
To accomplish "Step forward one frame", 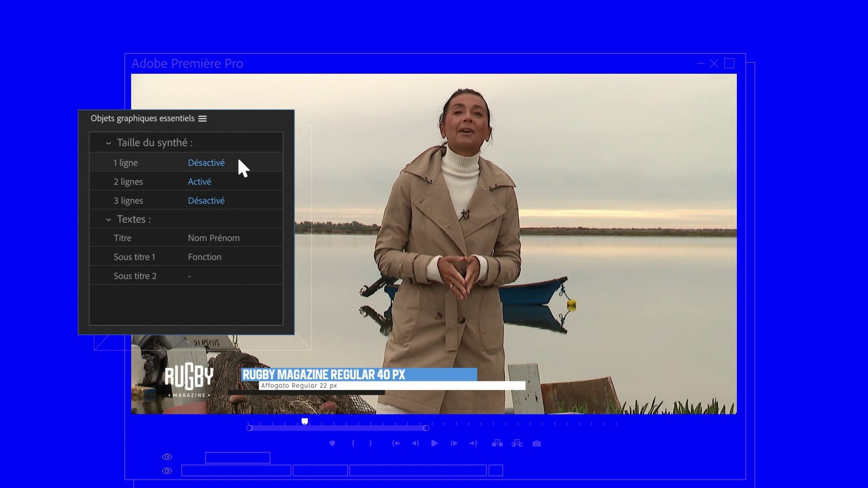I will [454, 443].
